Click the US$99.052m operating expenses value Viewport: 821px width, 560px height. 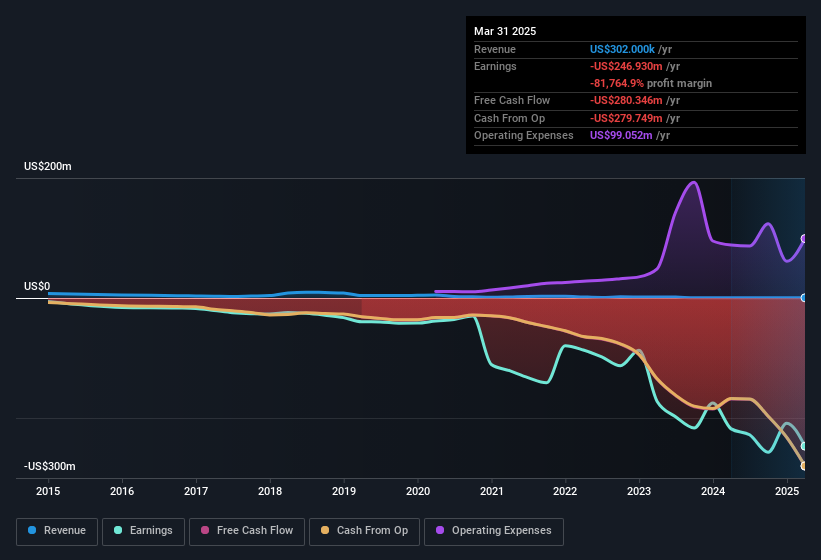coord(621,136)
